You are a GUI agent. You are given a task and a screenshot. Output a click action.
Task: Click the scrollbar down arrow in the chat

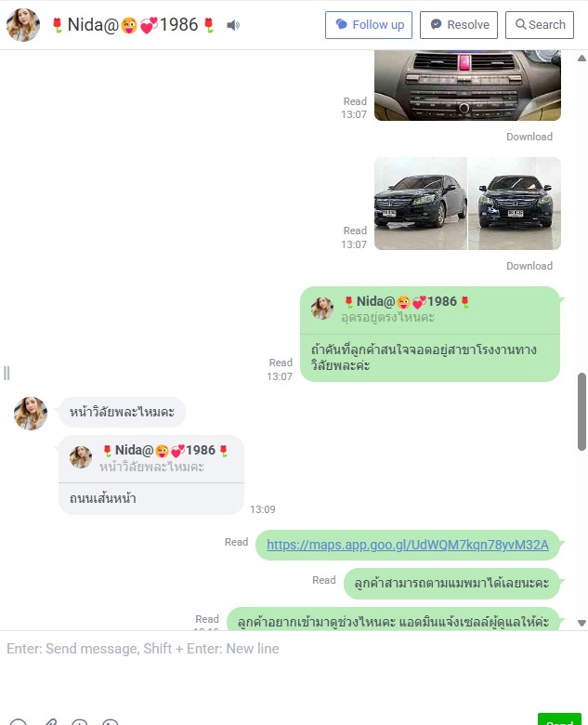(x=582, y=623)
